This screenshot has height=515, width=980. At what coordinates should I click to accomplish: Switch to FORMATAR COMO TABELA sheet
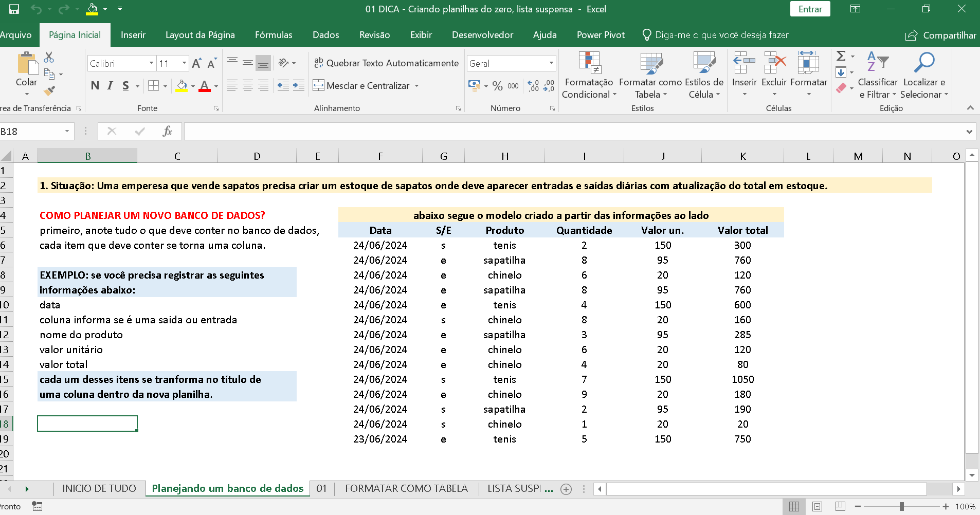(x=406, y=488)
